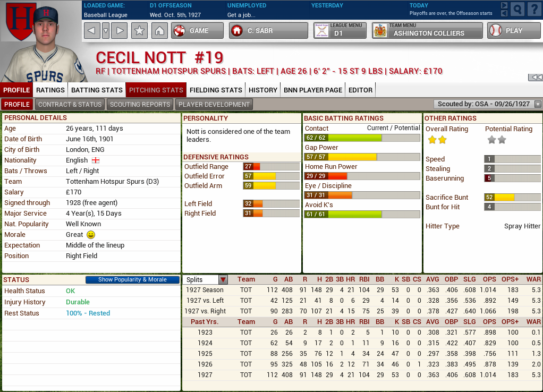Screen dimensions: 543x392
Task: Switch to the PITCHING STATS tab
Action: pos(156,90)
